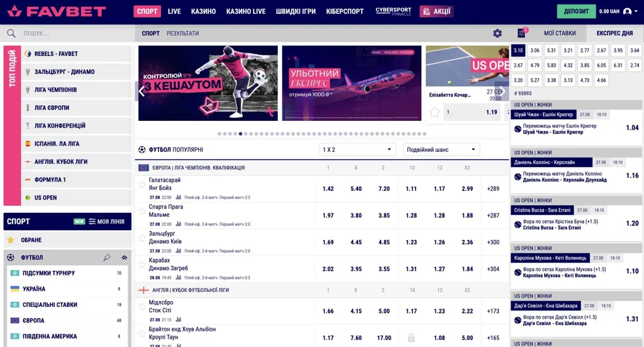This screenshot has width=644, height=347.
Task: Collapse the Футбол sport section
Action: [124, 258]
